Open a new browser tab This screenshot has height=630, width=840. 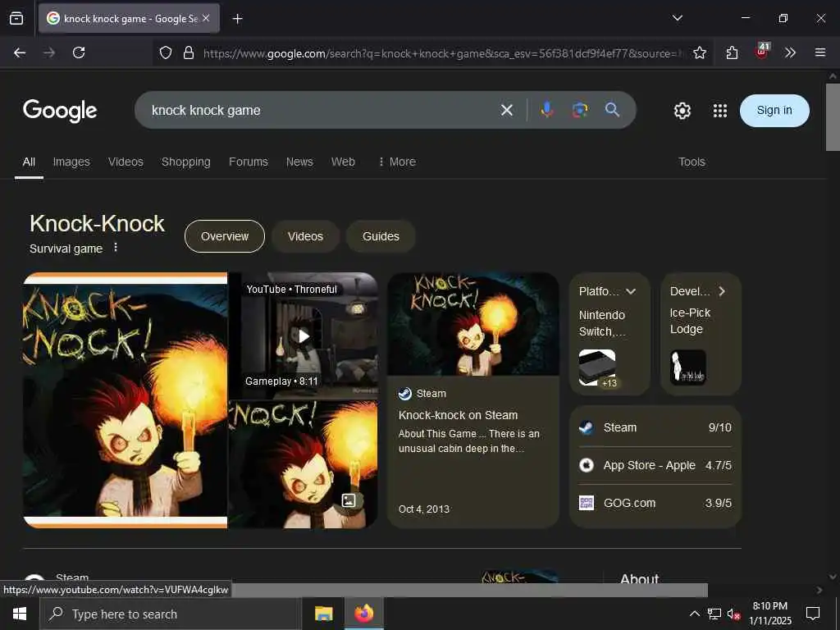point(237,19)
